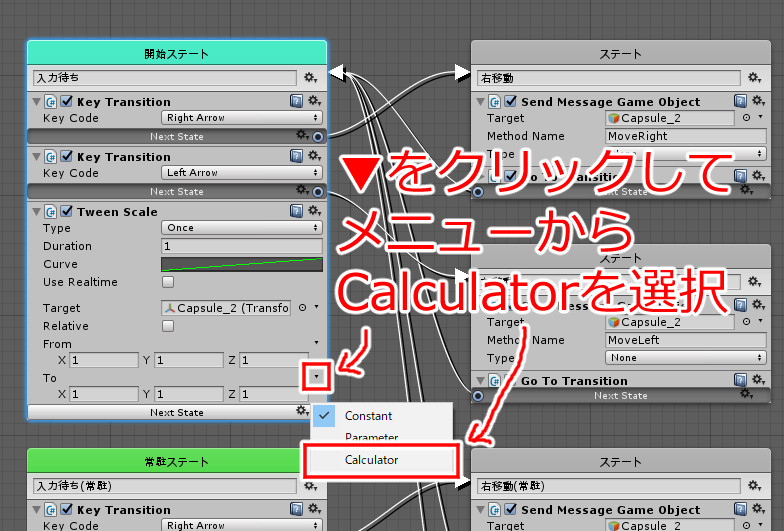Screen dimensions: 784x531
Task: Collapse lower Go To Transition fold triangle
Action: [480, 381]
